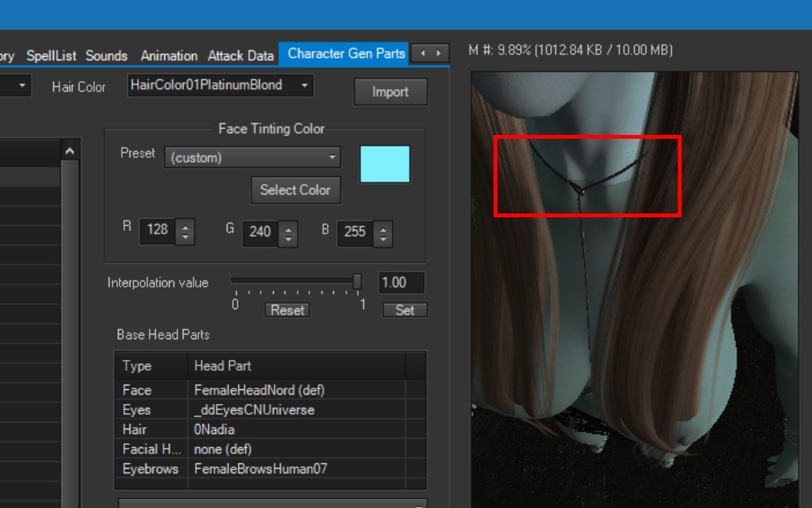Open the Attack Data tab
Screen dimensions: 812x508
coord(241,56)
